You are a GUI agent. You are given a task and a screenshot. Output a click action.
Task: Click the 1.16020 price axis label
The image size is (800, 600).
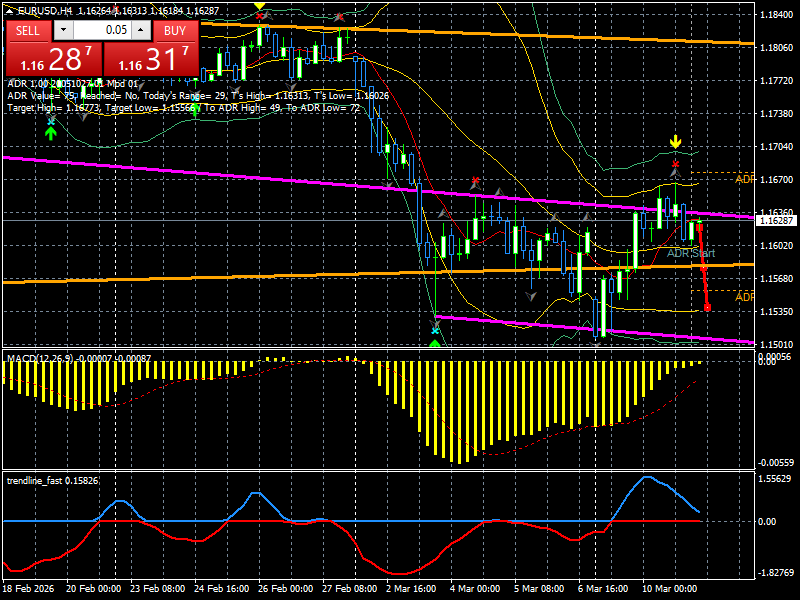(777, 245)
